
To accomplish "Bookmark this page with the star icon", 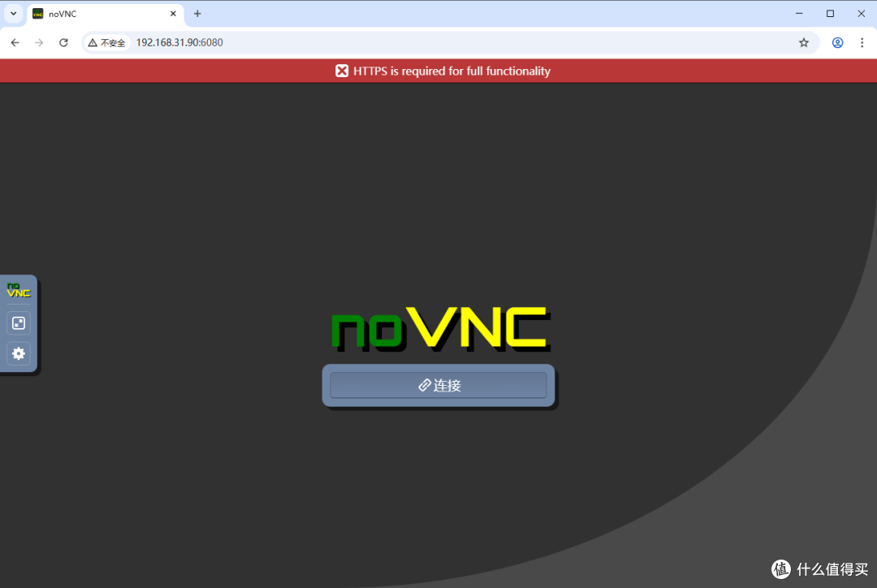I will (x=804, y=42).
